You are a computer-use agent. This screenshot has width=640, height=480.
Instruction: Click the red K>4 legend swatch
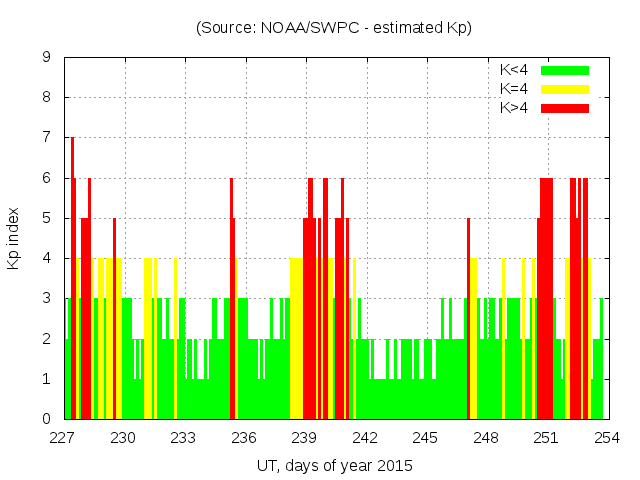pyautogui.click(x=565, y=107)
